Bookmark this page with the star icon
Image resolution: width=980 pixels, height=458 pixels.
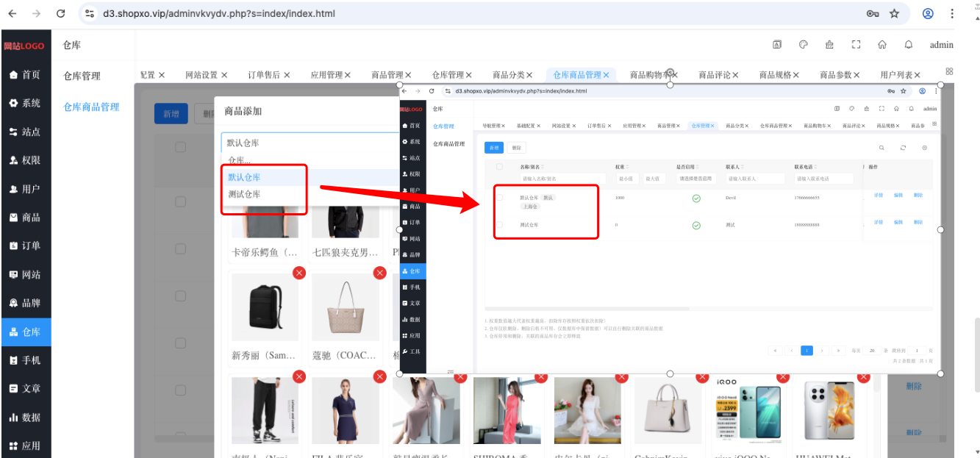[894, 13]
